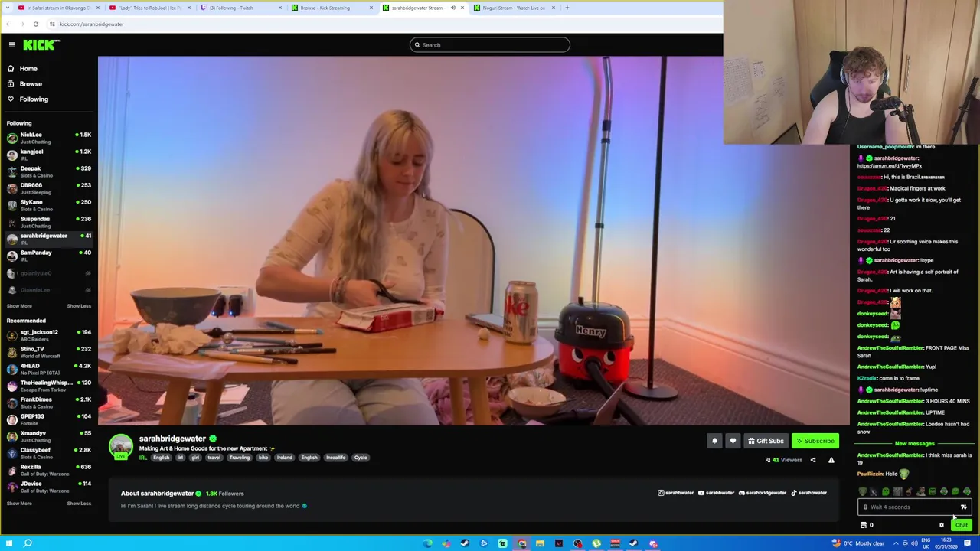Image resolution: width=980 pixels, height=551 pixels.
Task: Reload the page
Action: [36, 24]
